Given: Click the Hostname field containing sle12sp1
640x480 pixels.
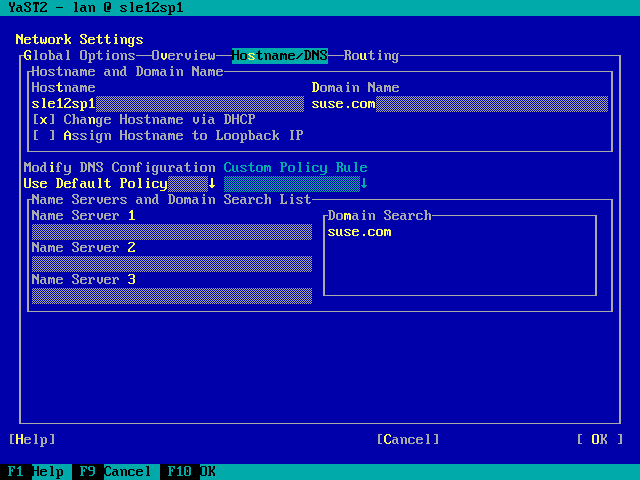Looking at the screenshot, I should (167, 104).
